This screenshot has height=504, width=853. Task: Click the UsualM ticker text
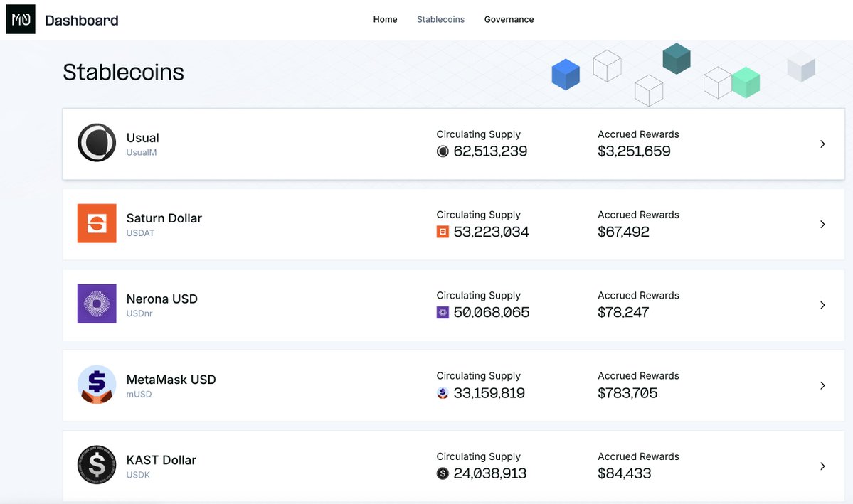tap(142, 153)
